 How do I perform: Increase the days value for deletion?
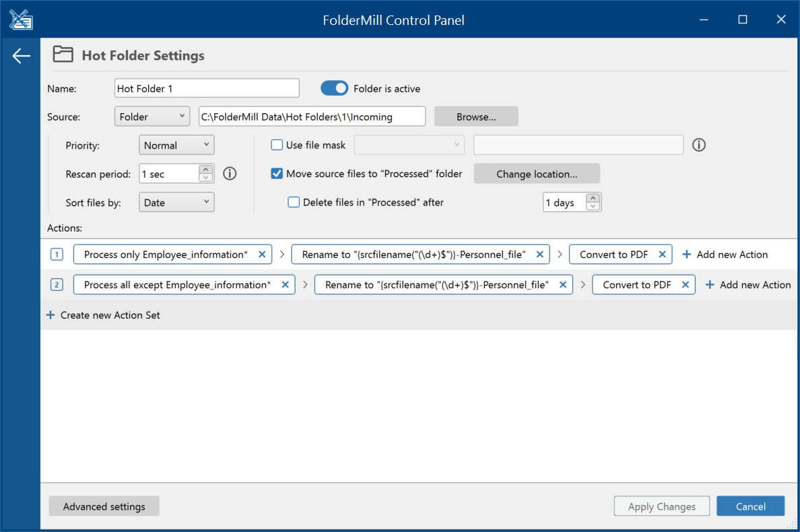(x=593, y=198)
